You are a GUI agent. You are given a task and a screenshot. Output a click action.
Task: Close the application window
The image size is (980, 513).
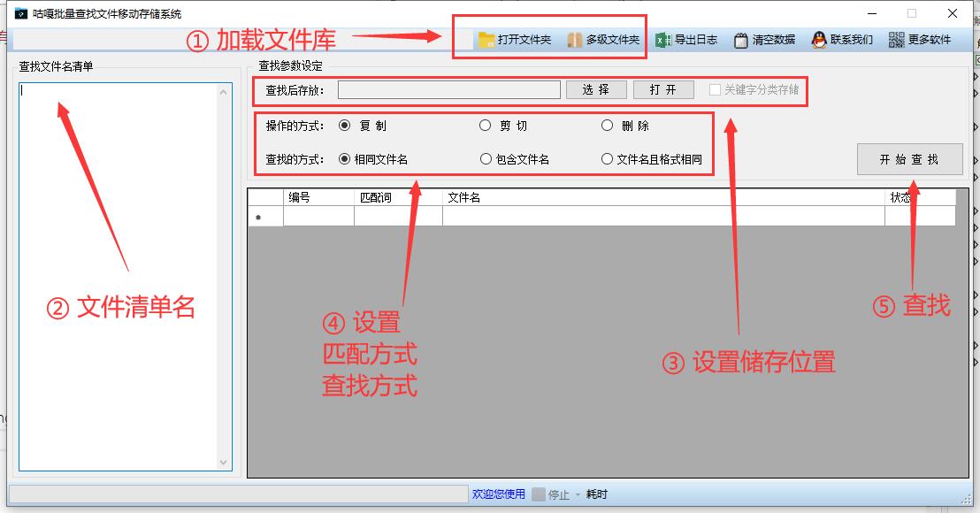[x=953, y=13]
